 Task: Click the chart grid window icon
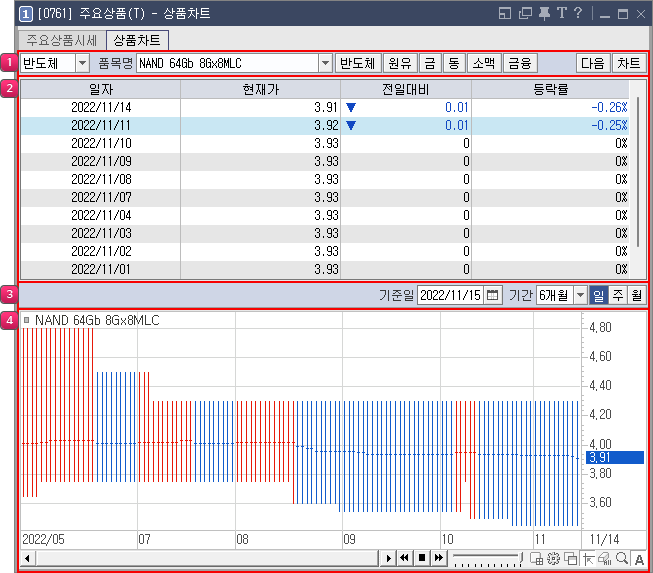536,558
